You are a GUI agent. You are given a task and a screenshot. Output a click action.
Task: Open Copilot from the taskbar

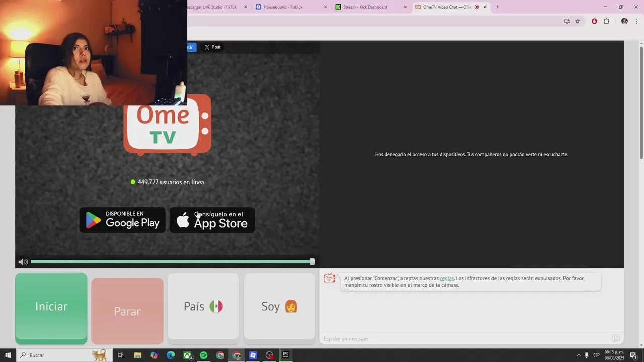click(154, 355)
